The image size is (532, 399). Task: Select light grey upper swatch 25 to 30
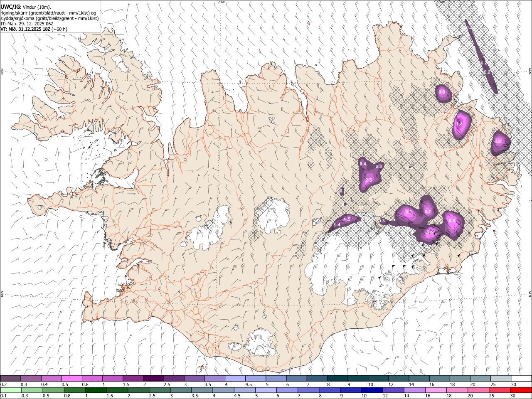500,378
